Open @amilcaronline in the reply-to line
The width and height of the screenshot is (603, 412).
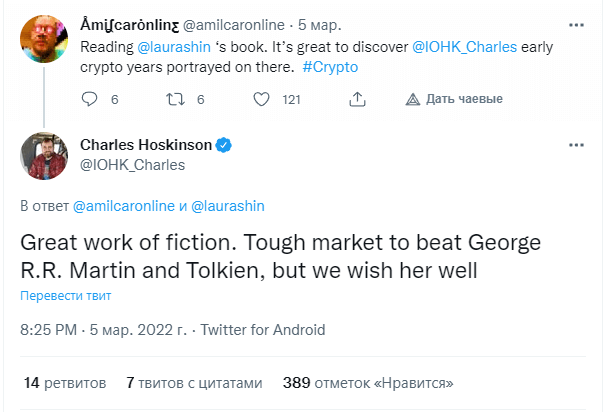[x=124, y=206]
